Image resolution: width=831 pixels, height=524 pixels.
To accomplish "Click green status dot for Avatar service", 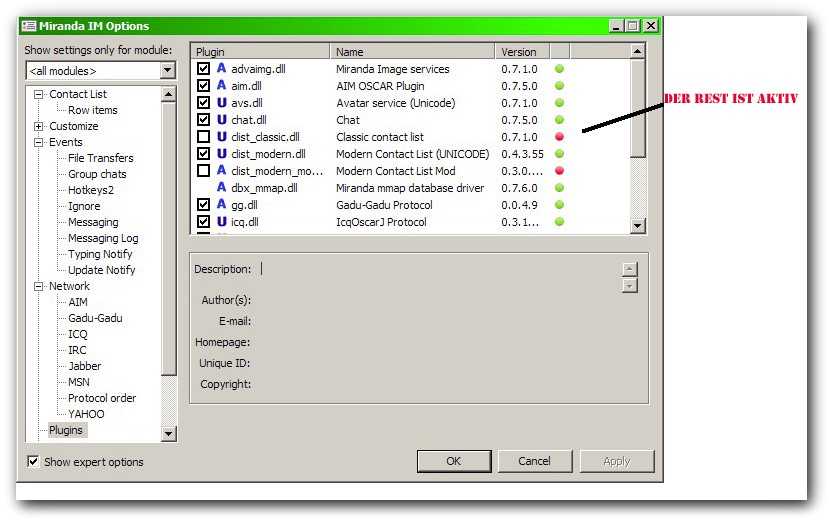I will (559, 103).
